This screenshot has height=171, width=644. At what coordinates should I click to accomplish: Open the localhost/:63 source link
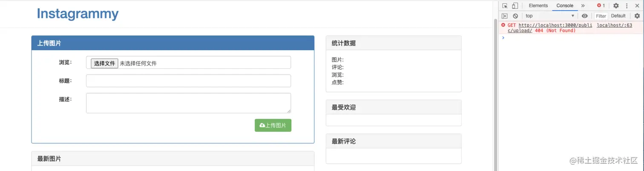click(x=615, y=25)
